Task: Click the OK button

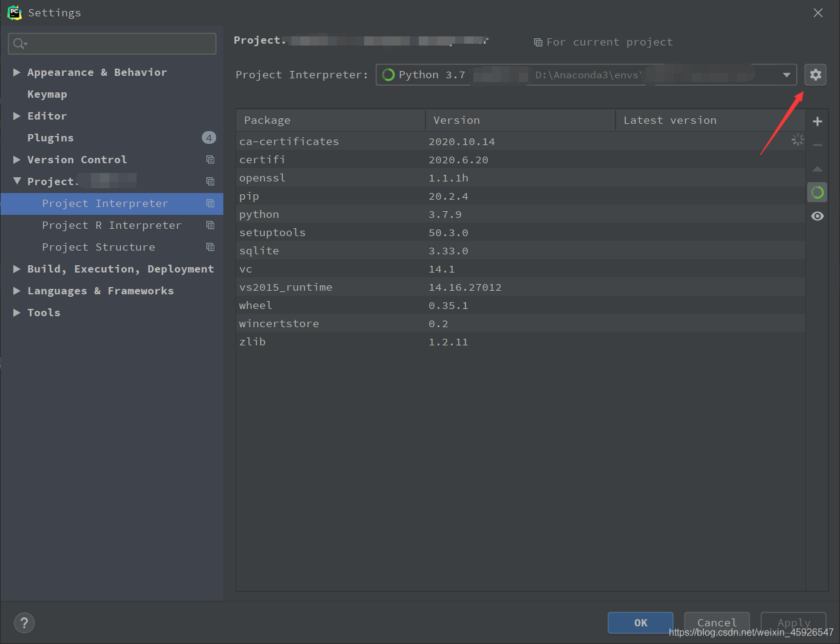Action: click(x=640, y=623)
